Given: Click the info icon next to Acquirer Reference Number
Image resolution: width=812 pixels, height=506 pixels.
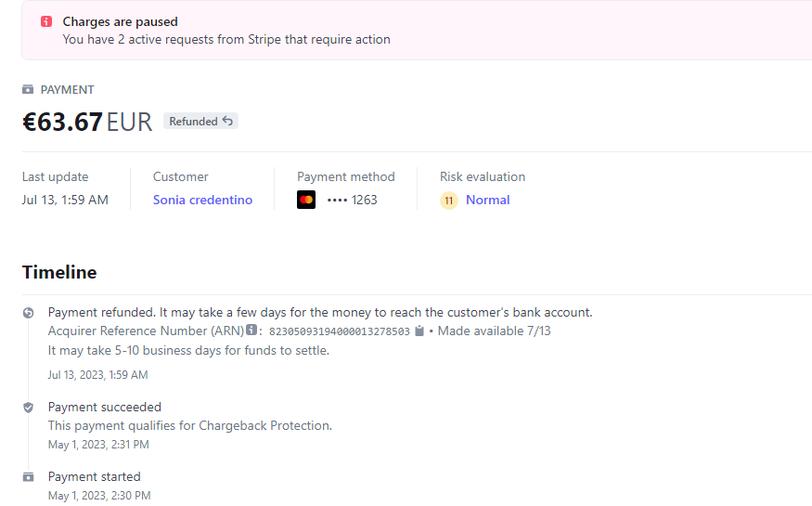Looking at the screenshot, I should pos(251,331).
